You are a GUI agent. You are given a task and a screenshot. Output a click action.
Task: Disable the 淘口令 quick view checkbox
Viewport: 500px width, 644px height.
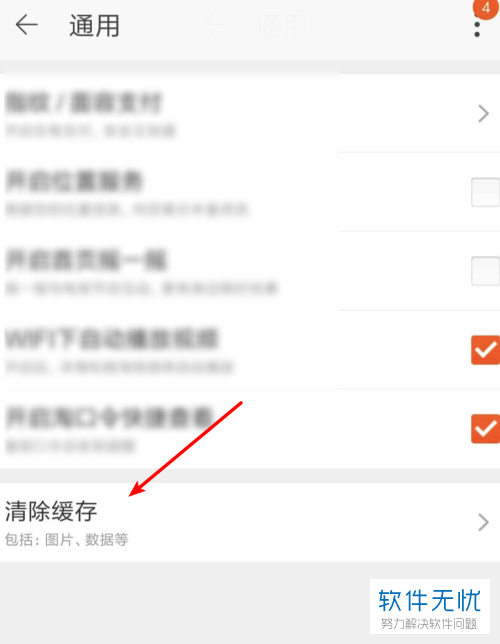tap(486, 429)
